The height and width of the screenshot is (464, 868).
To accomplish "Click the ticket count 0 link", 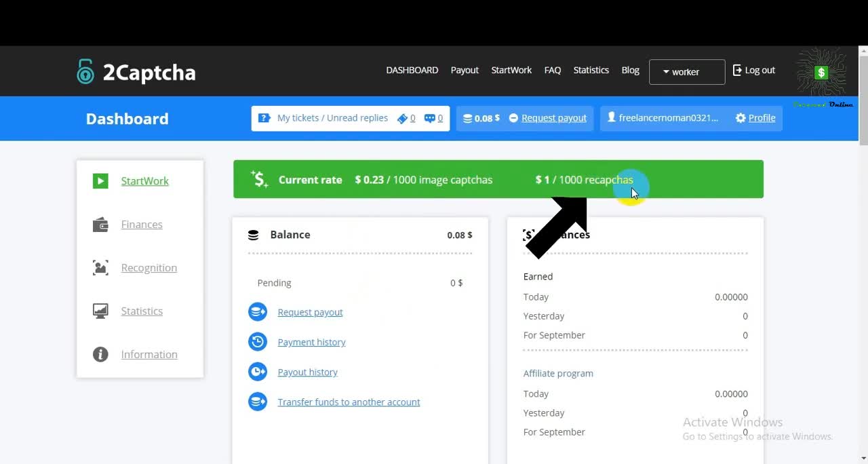I will [x=412, y=118].
